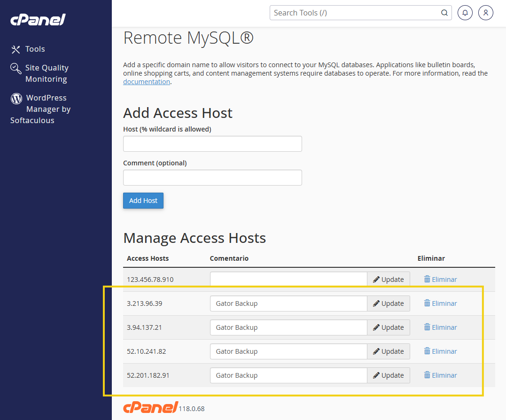The width and height of the screenshot is (506, 420).
Task: Select host text 3.94.137.21
Action: point(144,327)
